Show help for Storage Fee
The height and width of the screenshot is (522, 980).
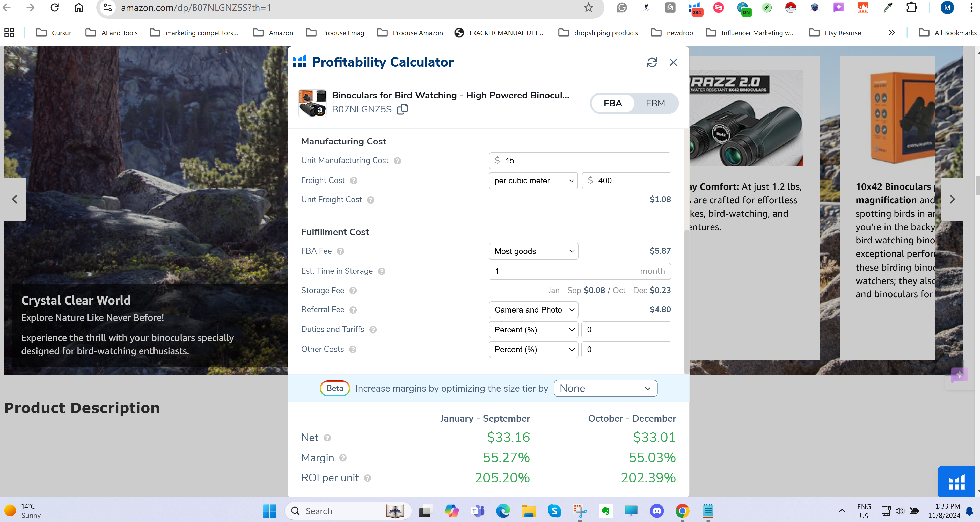point(353,291)
